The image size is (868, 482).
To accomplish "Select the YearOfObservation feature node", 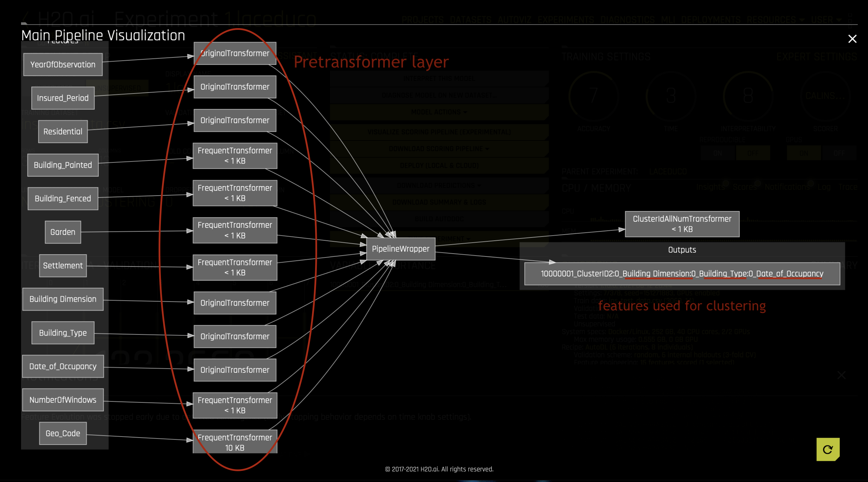I will [63, 64].
